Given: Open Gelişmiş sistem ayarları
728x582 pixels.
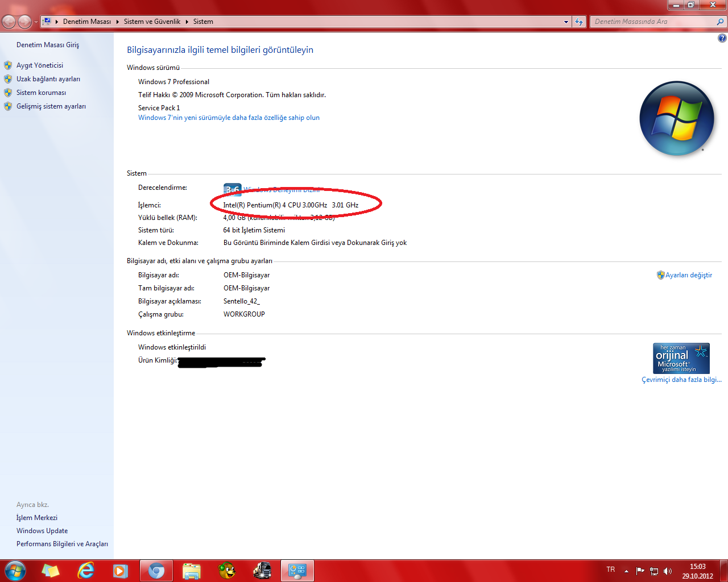Looking at the screenshot, I should point(51,106).
